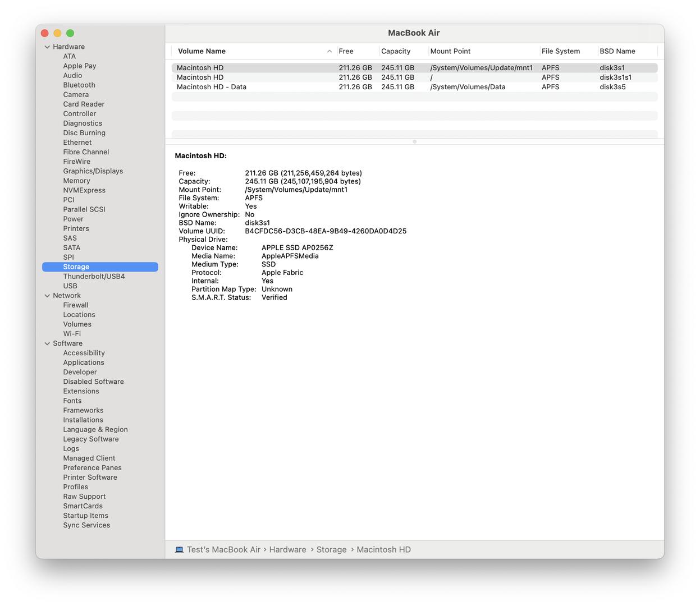Select the ATA hardware item
Screen dimensions: 700x606
[x=70, y=56]
